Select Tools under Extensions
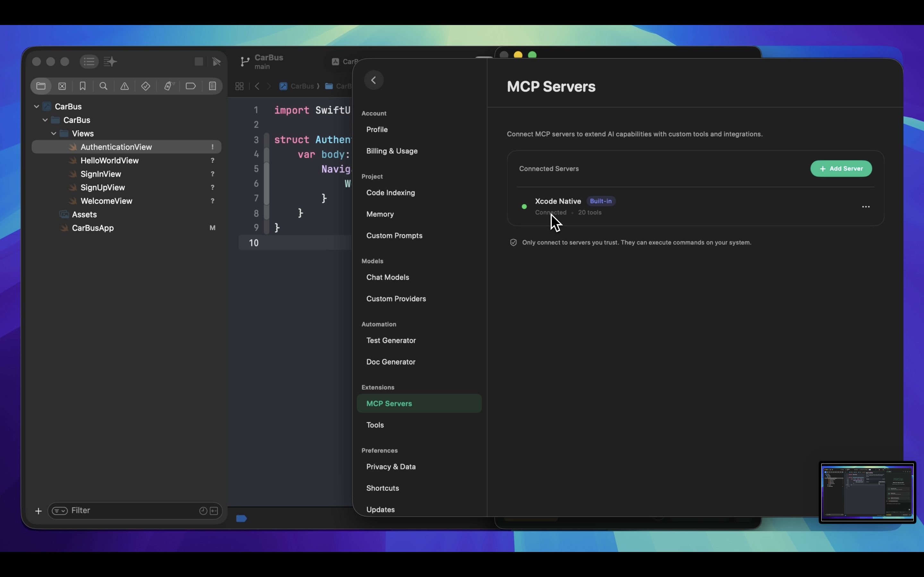 [x=374, y=425]
